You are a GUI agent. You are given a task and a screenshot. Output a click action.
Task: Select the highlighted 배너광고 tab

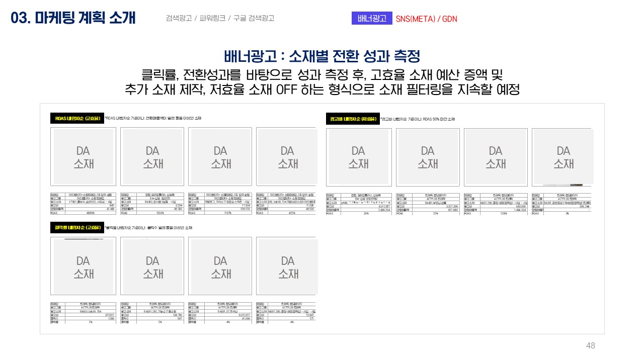click(x=372, y=19)
